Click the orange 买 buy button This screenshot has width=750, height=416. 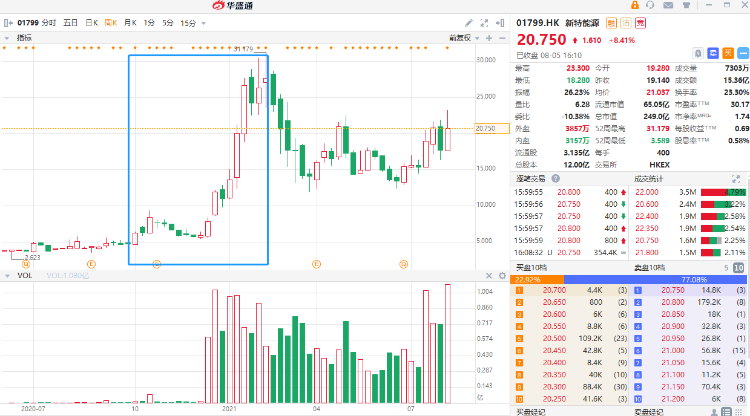(728, 53)
